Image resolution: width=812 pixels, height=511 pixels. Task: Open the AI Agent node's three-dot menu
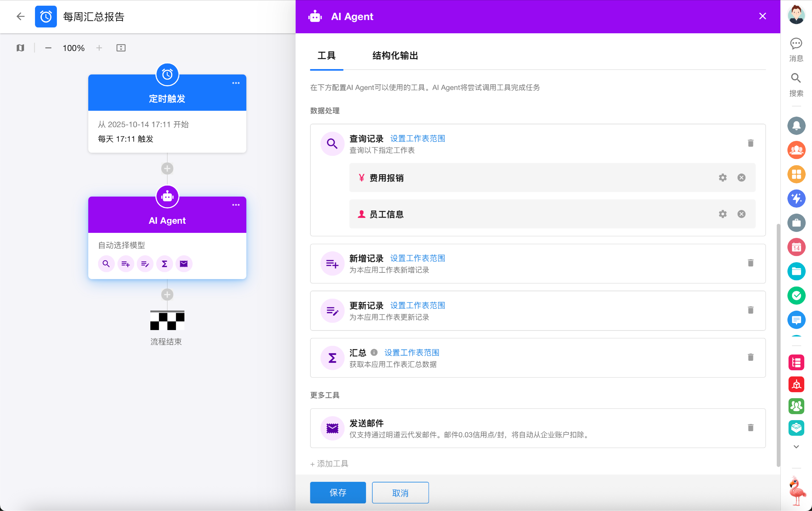pyautogui.click(x=236, y=205)
